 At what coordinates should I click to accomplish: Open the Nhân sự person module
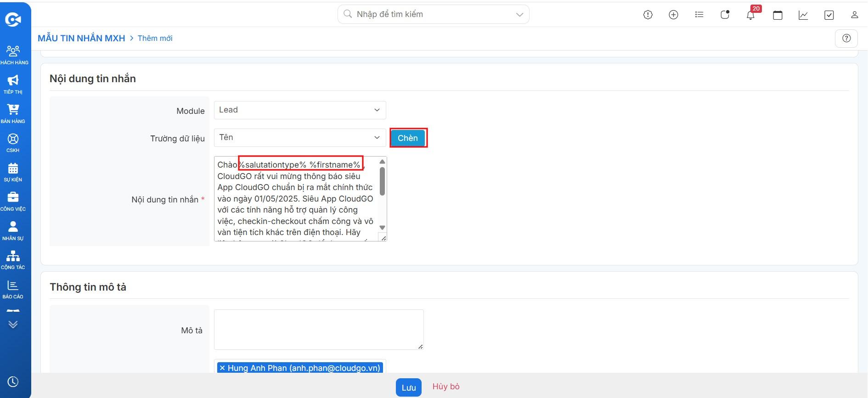tap(13, 231)
